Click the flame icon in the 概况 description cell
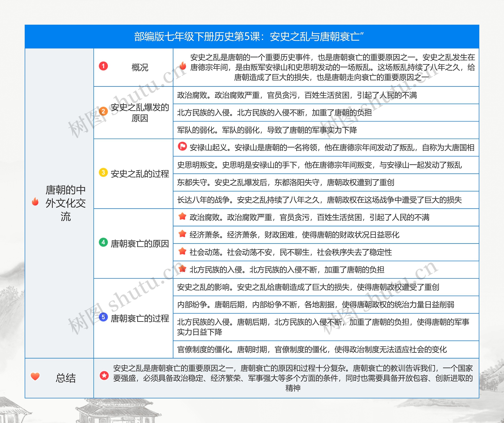Screen dimensions: 504x423 pyautogui.click(x=183, y=66)
